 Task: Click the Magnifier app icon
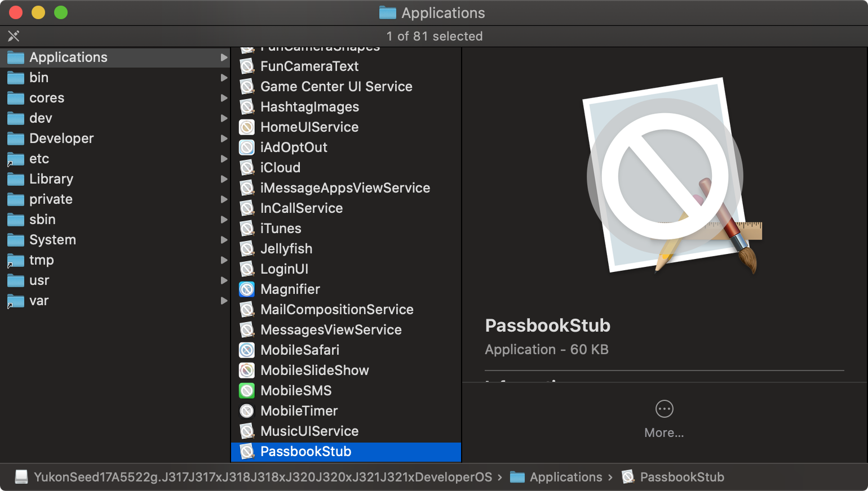pyautogui.click(x=247, y=289)
